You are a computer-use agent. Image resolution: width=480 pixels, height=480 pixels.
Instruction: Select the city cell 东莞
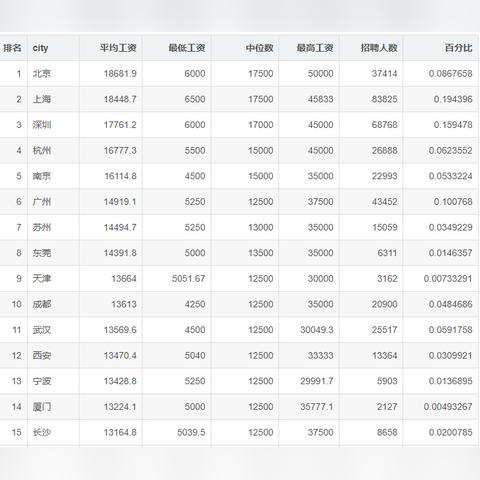[42, 253]
